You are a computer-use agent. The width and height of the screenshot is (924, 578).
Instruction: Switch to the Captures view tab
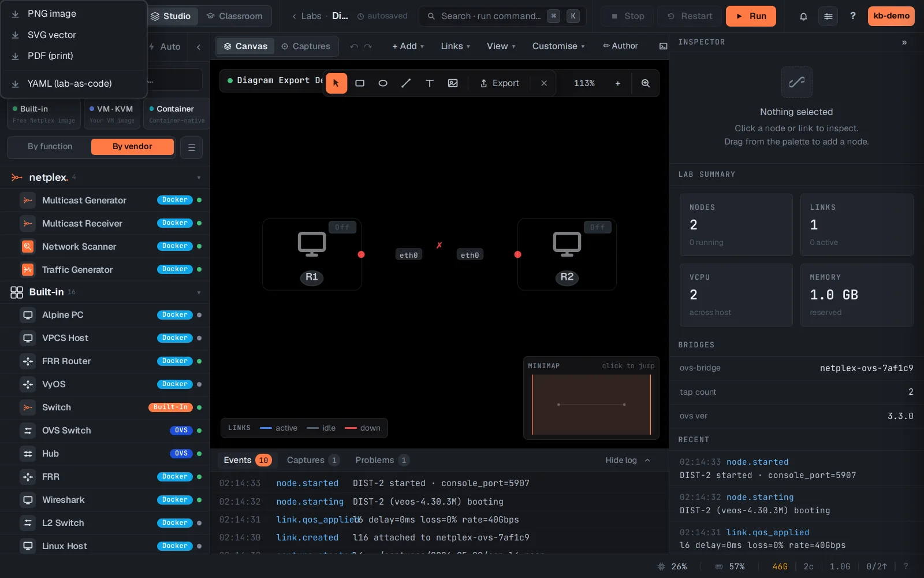(x=305, y=46)
